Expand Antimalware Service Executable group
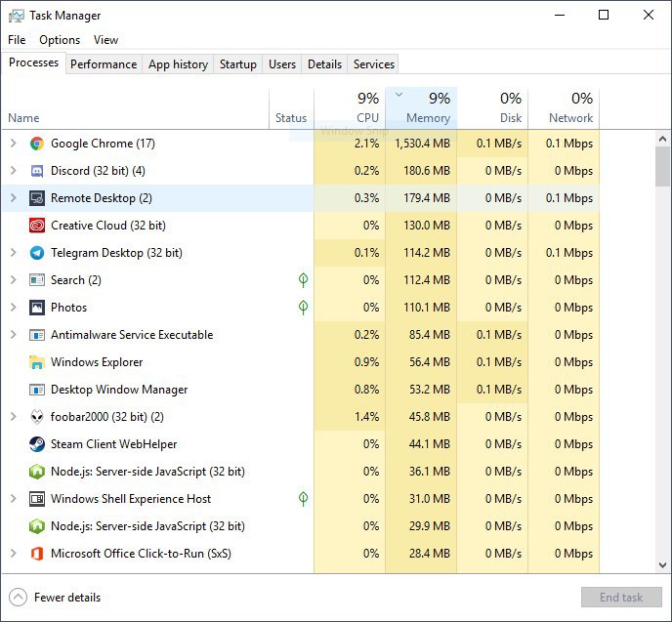Screen dimensions: 672x622 [x=14, y=335]
